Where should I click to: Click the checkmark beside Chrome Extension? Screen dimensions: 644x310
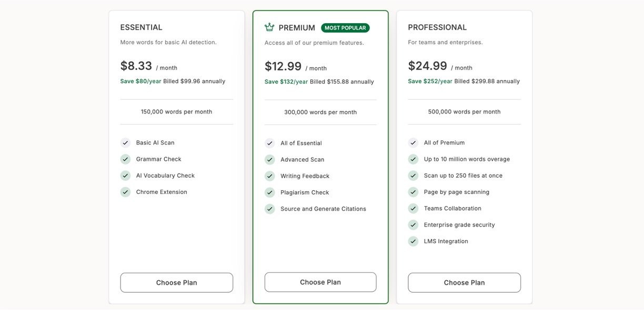click(x=125, y=192)
